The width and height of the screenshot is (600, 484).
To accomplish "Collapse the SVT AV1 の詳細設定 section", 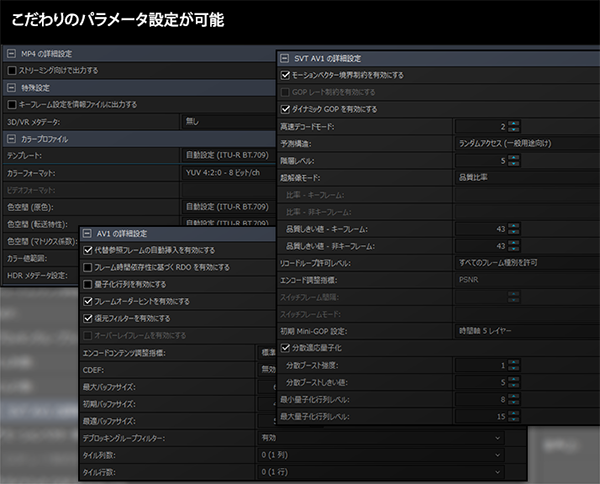I will tap(285, 59).
